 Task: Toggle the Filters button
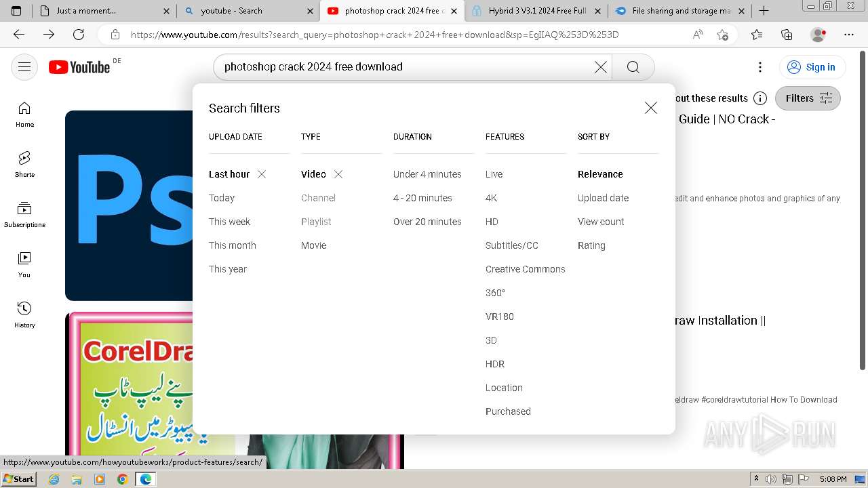click(x=808, y=98)
